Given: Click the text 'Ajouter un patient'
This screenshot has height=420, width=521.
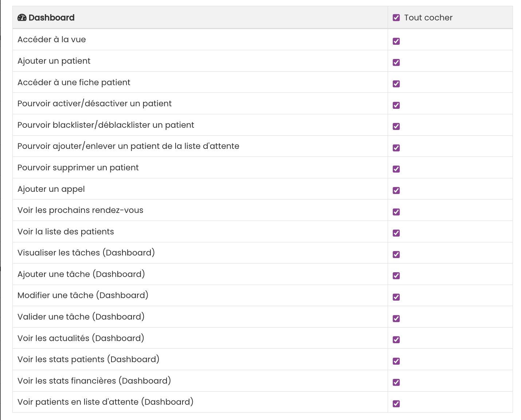Looking at the screenshot, I should click(54, 61).
